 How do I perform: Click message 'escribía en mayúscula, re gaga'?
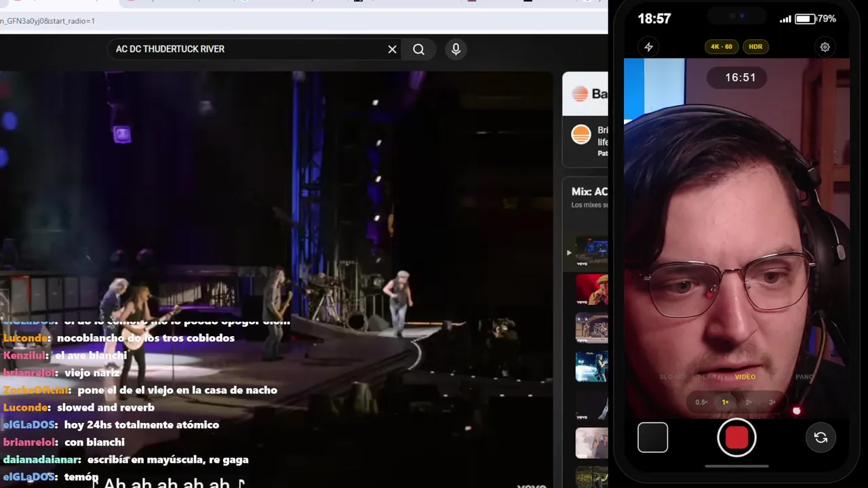tap(167, 460)
